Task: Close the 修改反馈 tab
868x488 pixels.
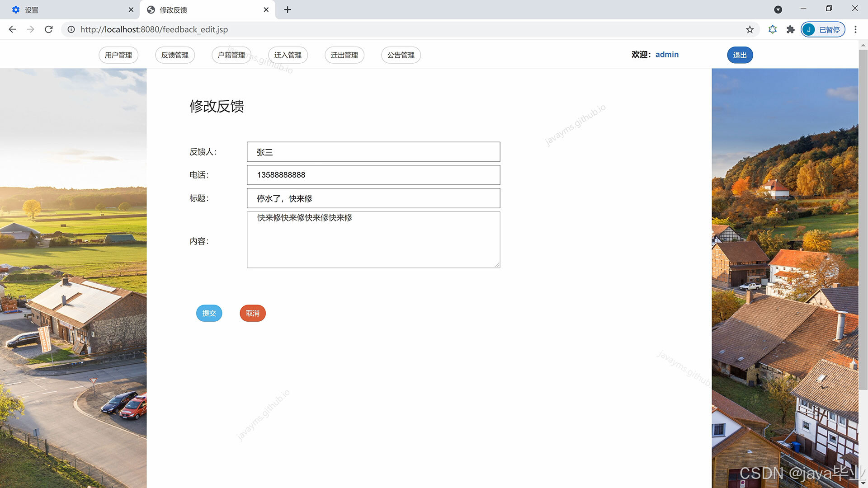Action: [x=266, y=9]
